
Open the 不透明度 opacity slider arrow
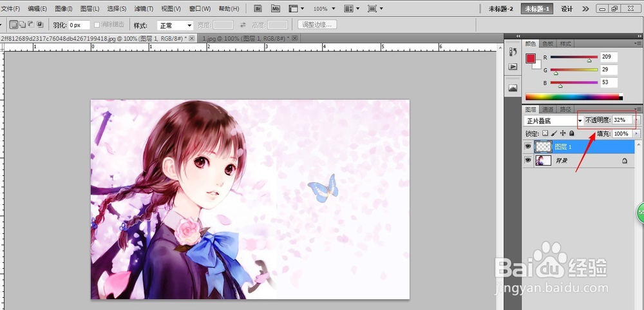[637, 120]
